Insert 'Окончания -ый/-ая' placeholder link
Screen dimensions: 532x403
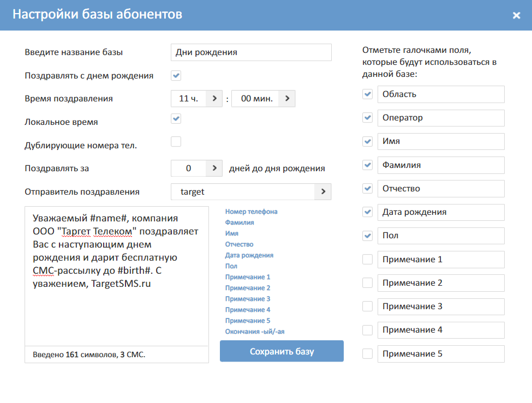pyautogui.click(x=255, y=332)
